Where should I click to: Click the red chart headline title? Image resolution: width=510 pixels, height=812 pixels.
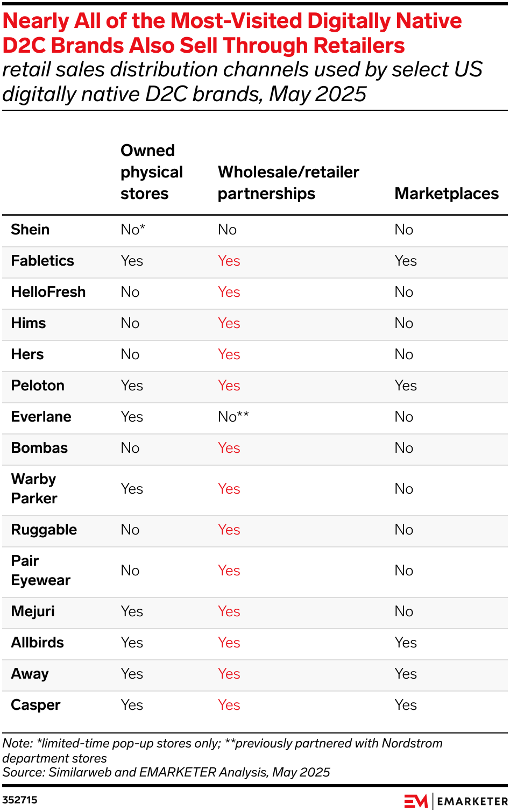[x=232, y=33]
